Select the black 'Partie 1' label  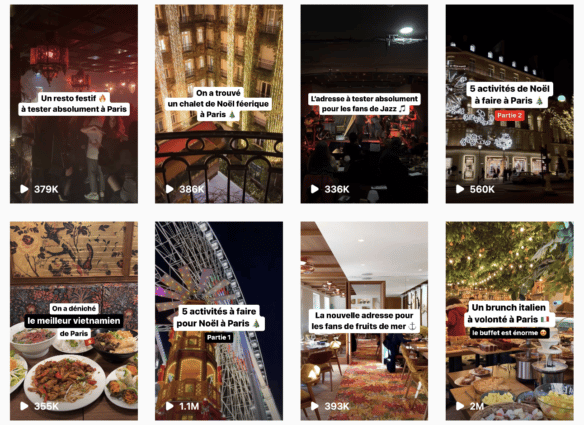pos(219,337)
